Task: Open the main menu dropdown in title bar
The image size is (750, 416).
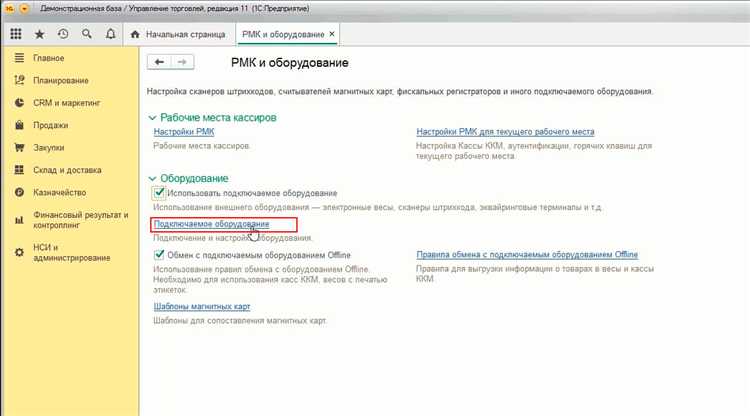Action: [x=24, y=9]
